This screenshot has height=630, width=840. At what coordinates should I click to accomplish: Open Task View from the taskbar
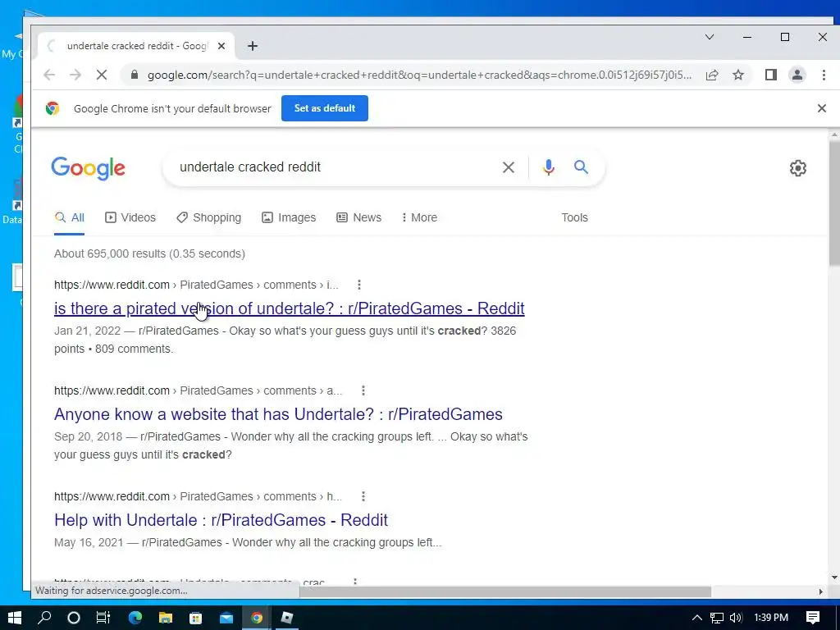coord(103,618)
